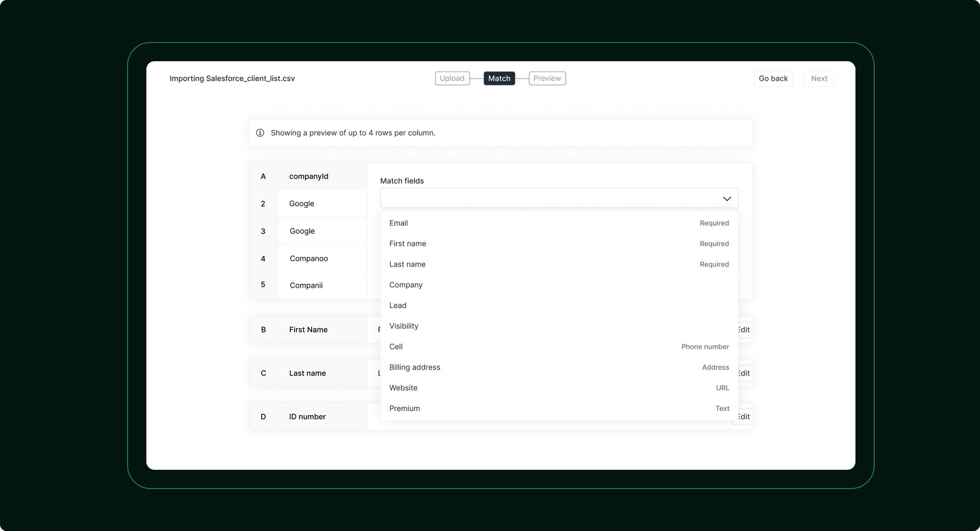
Task: Pick Last name from match options
Action: pos(407,264)
